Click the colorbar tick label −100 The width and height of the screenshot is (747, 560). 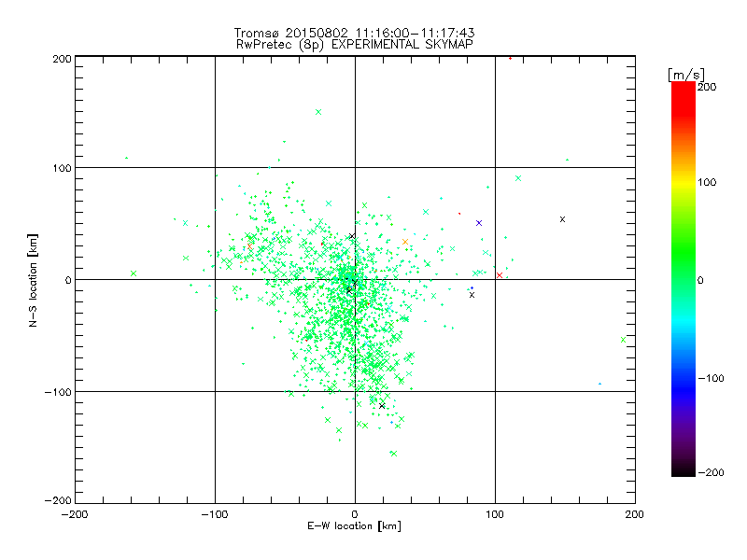[x=711, y=378]
